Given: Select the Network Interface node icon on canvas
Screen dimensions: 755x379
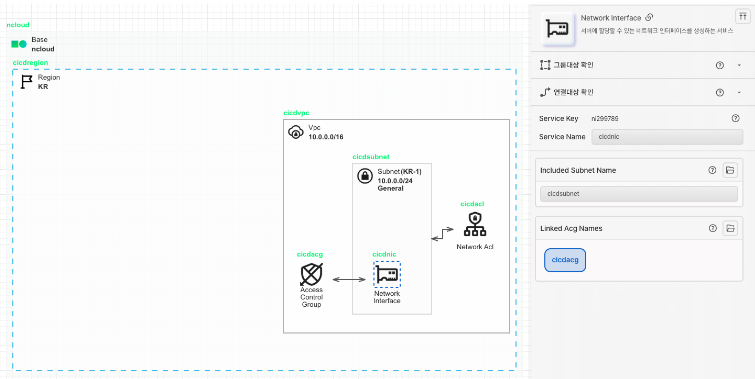Looking at the screenshot, I should [x=387, y=274].
